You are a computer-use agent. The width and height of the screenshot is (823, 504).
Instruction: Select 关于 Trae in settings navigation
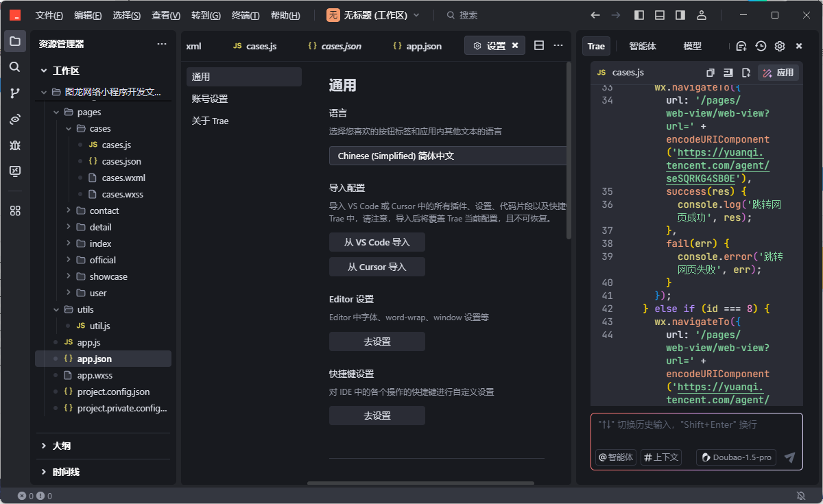[244, 121]
